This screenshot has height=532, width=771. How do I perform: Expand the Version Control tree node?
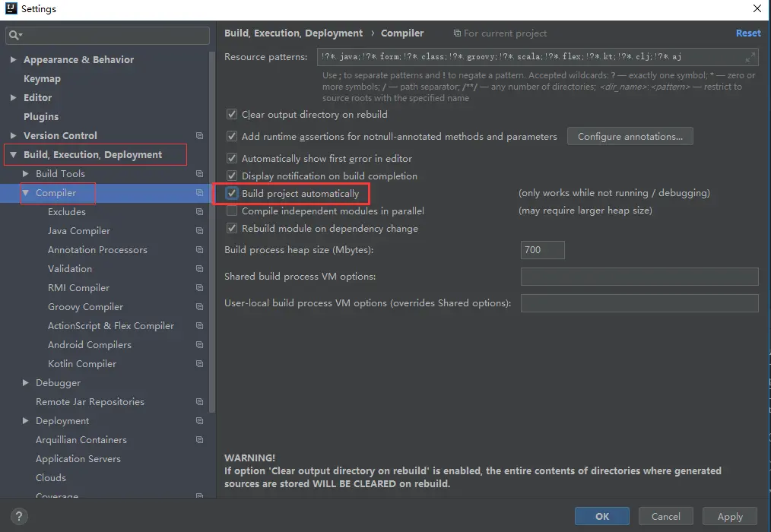click(13, 135)
